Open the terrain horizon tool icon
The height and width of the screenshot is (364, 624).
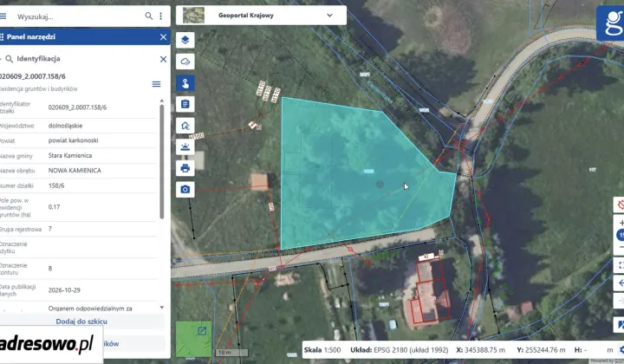click(185, 146)
